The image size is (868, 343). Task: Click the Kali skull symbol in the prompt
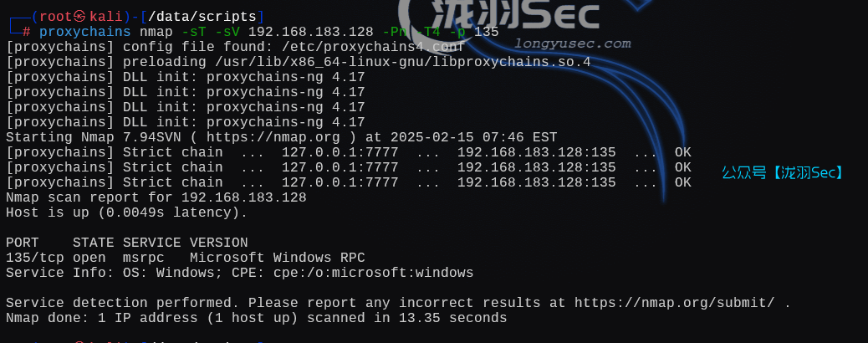click(x=79, y=17)
